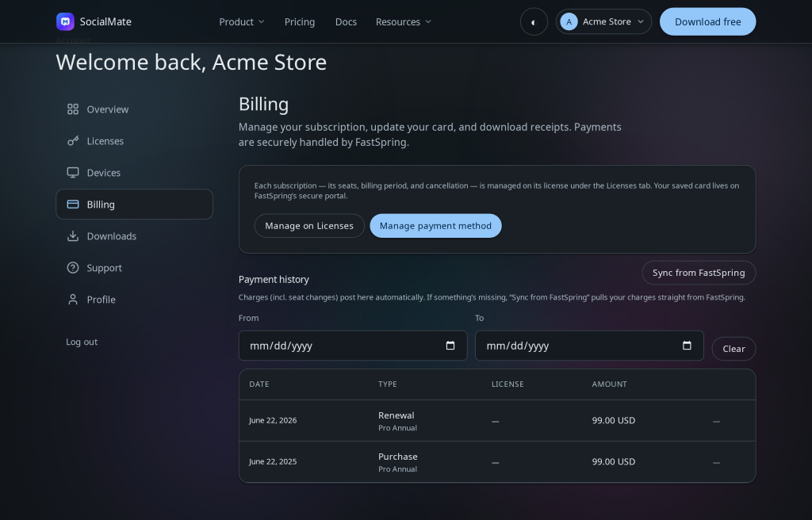Click the SocialMate logo icon
This screenshot has width=812, height=520.
[x=65, y=21]
